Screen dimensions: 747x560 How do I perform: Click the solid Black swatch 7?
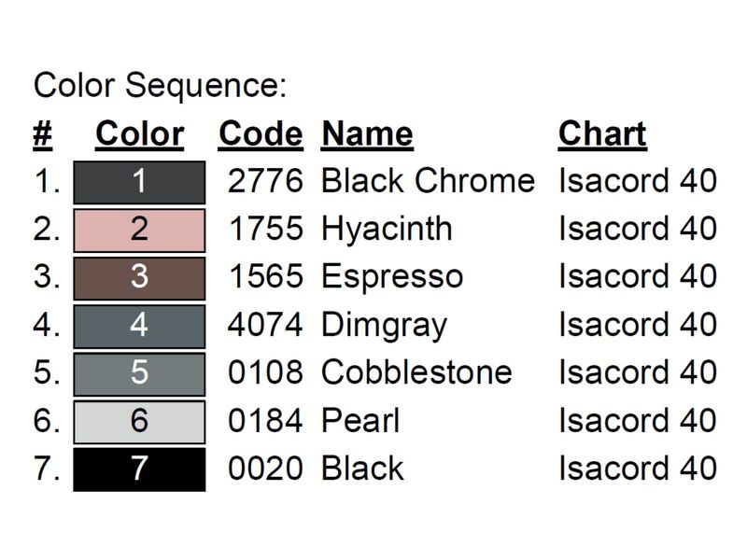pyautogui.click(x=139, y=469)
